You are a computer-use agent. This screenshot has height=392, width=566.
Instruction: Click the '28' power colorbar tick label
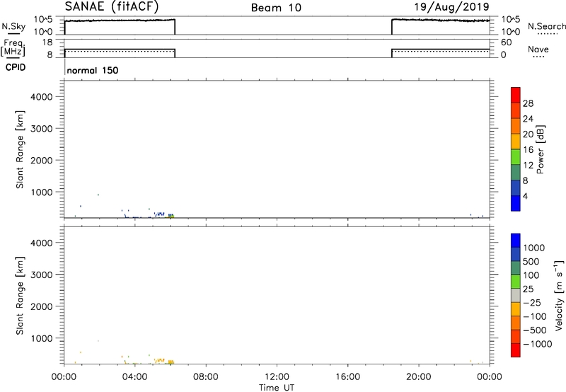tap(528, 103)
